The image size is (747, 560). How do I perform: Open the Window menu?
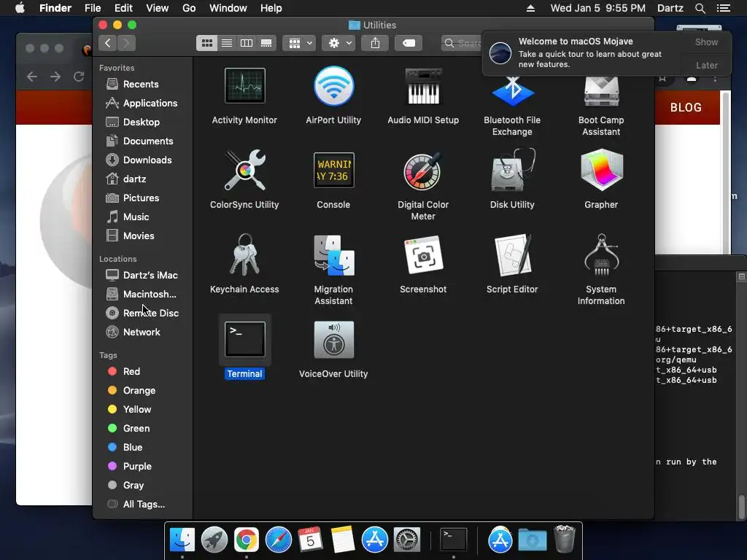(228, 8)
